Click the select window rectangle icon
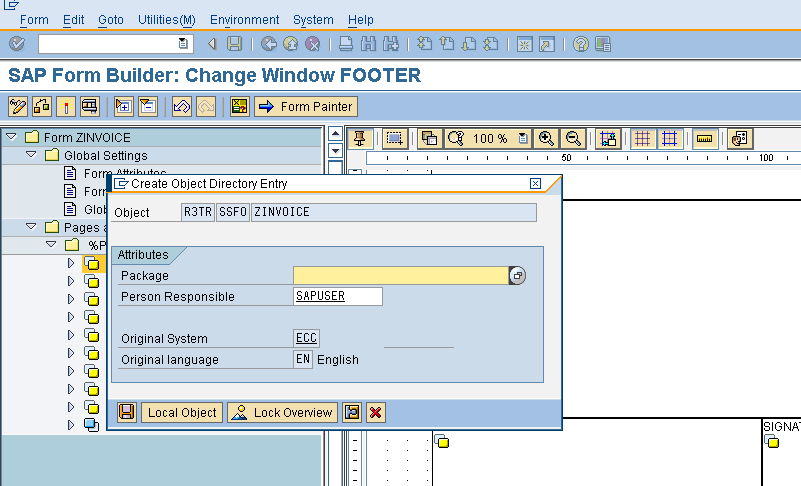801x486 pixels. point(394,138)
